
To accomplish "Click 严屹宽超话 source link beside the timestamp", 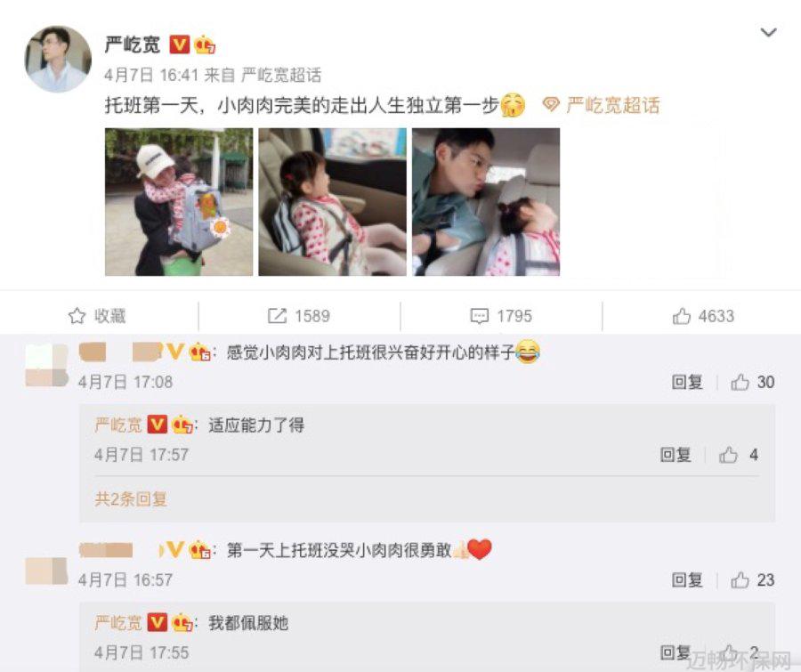I will pyautogui.click(x=281, y=75).
